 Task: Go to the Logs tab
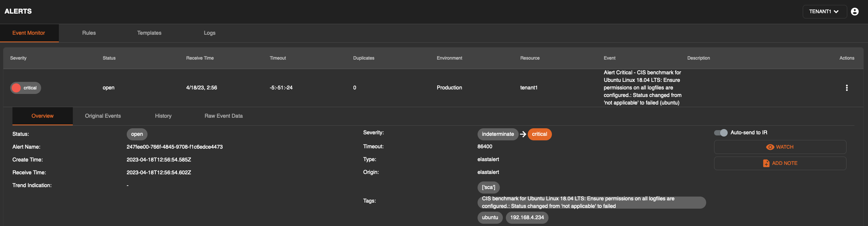[209, 33]
